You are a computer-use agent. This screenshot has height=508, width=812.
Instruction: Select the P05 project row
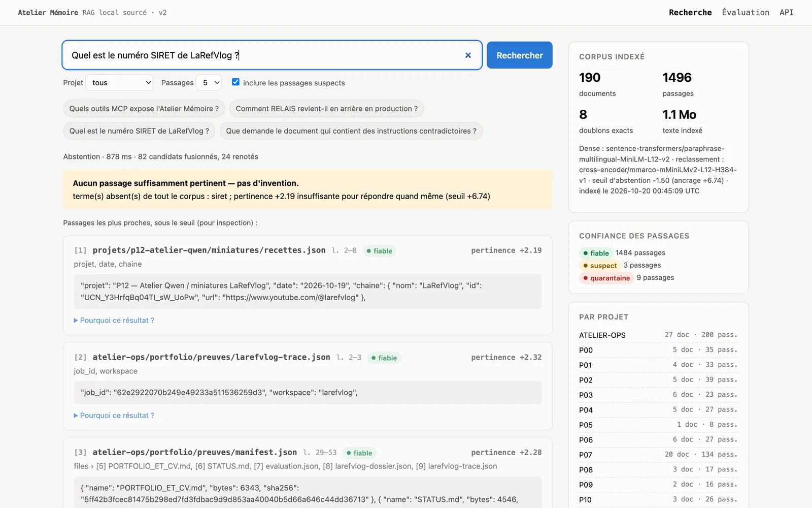(x=658, y=425)
